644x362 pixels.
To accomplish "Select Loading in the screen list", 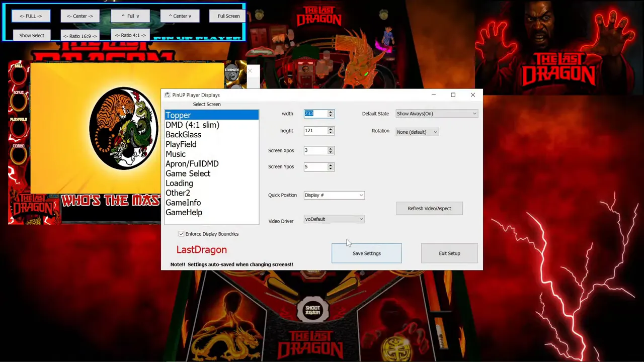I will [211, 183].
